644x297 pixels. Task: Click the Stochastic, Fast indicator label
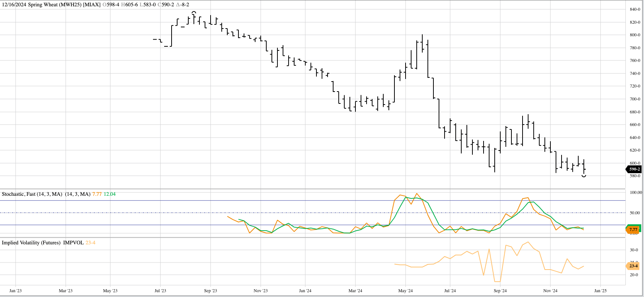tap(32, 194)
